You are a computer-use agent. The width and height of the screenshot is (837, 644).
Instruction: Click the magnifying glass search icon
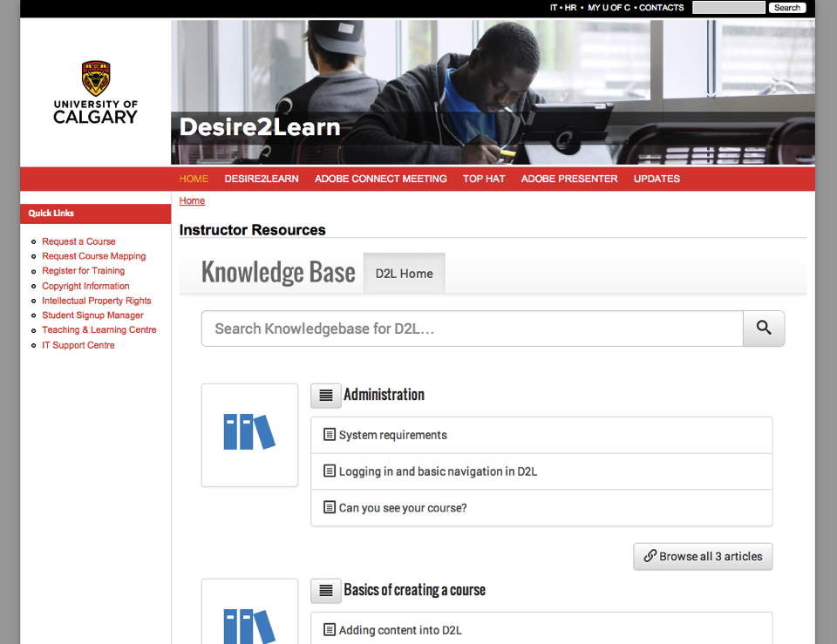(763, 329)
